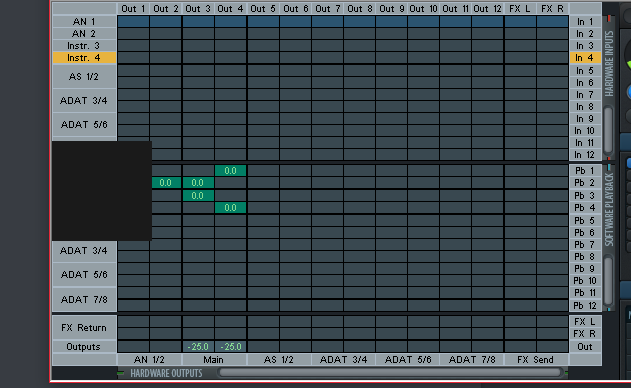
Task: Click the Hardware Inputs vertical scrollbar
Action: tap(608, 130)
